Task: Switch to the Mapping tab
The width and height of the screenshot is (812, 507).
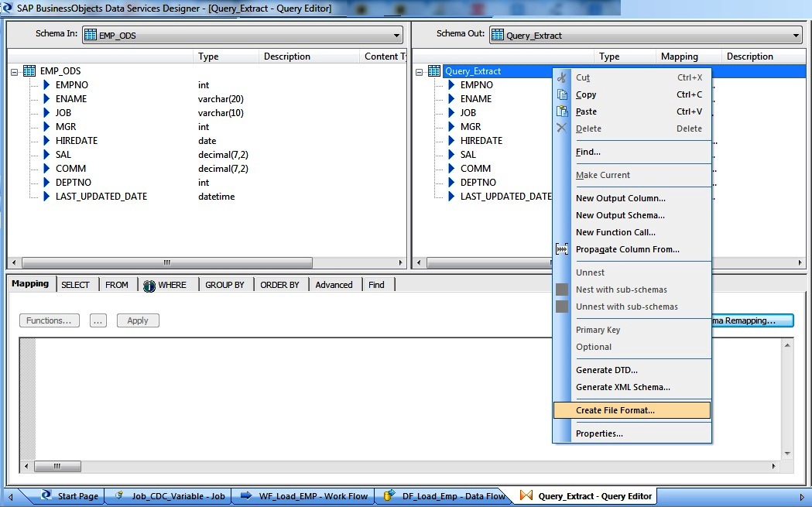Action: click(x=30, y=284)
